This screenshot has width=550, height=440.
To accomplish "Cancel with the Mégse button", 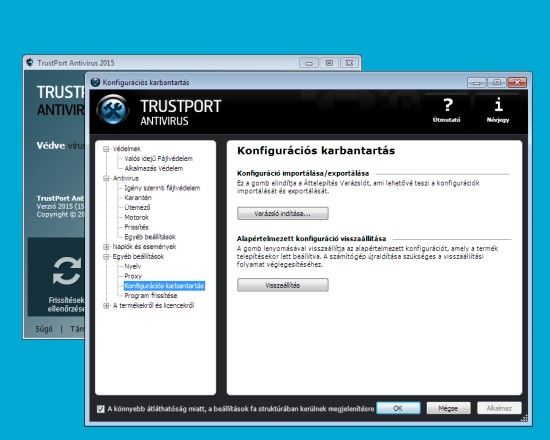I will 448,408.
